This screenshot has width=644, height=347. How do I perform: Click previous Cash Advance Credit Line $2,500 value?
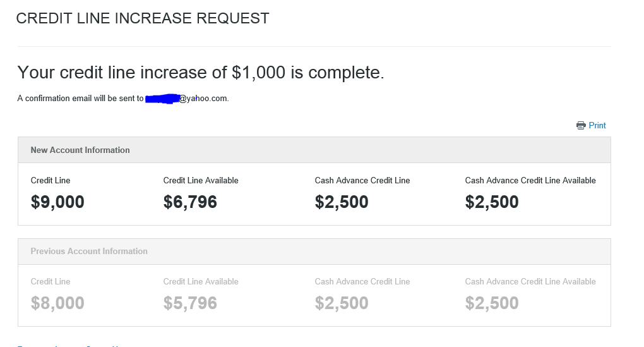pos(342,303)
